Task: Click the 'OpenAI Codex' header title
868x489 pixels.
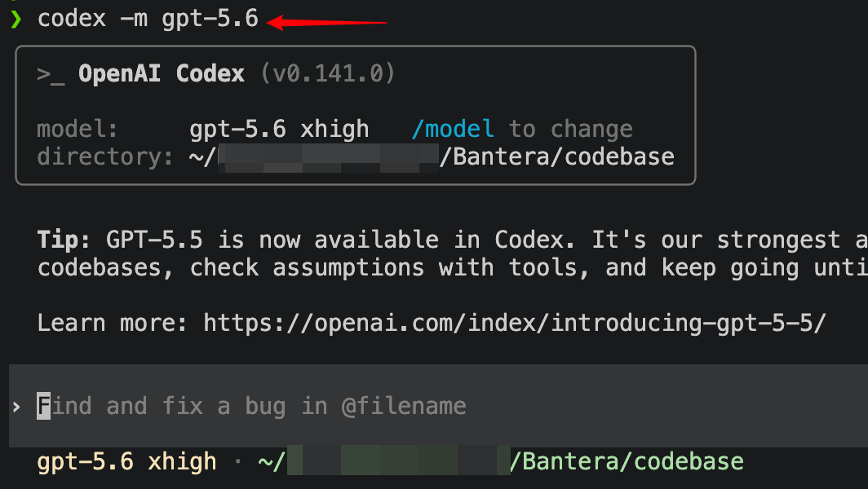Action: 161,73
